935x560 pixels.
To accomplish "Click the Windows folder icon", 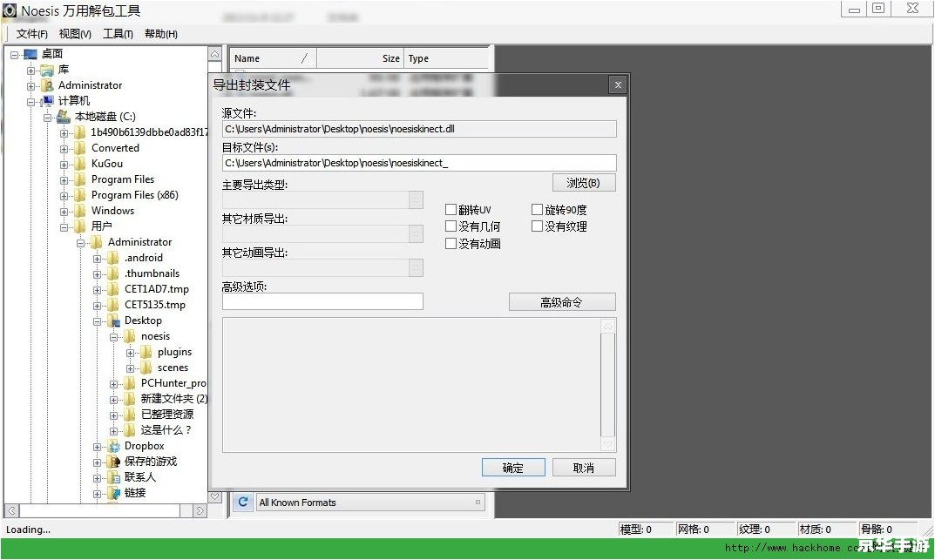I will coord(80,211).
